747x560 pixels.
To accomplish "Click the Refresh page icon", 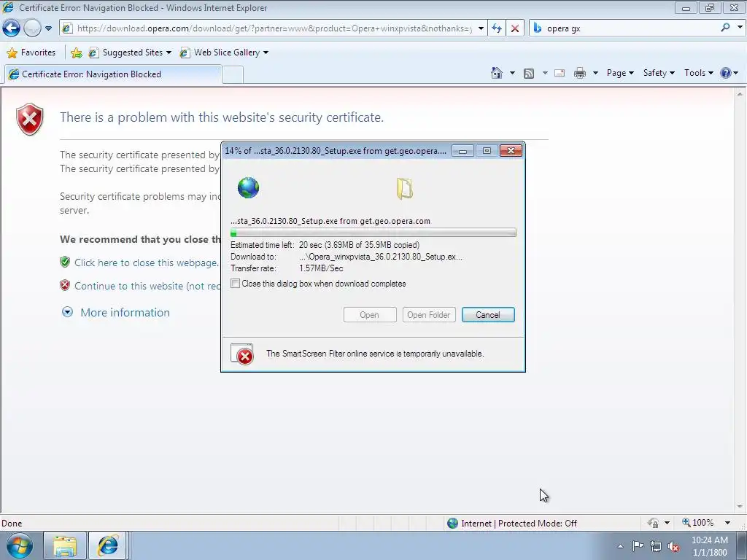I will coord(497,28).
